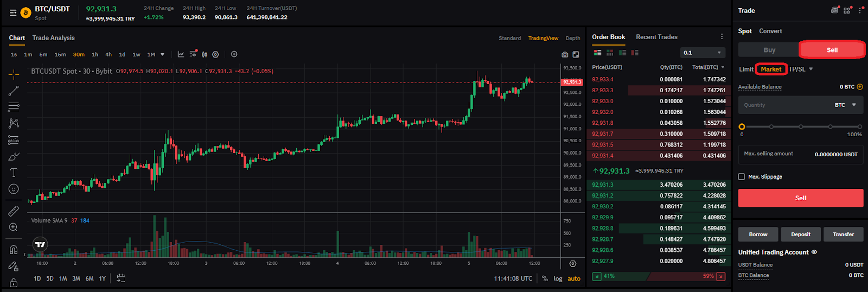Image resolution: width=868 pixels, height=292 pixels.
Task: Select the emoji sticker tool
Action: pyautogui.click(x=14, y=189)
